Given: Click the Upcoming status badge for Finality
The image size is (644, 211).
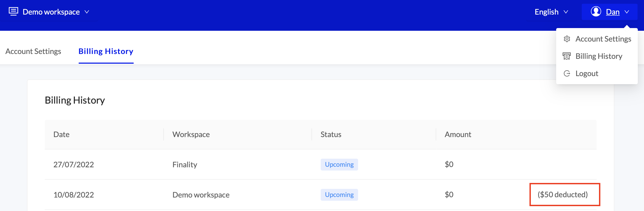Looking at the screenshot, I should (x=339, y=165).
